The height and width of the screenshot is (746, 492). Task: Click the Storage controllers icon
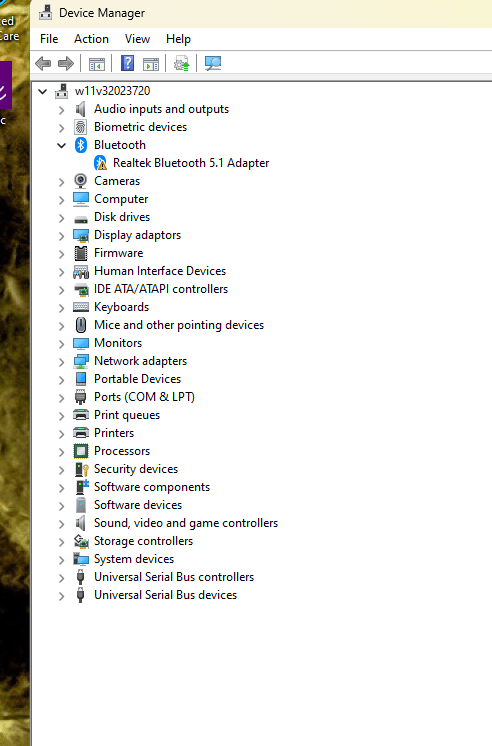click(81, 541)
